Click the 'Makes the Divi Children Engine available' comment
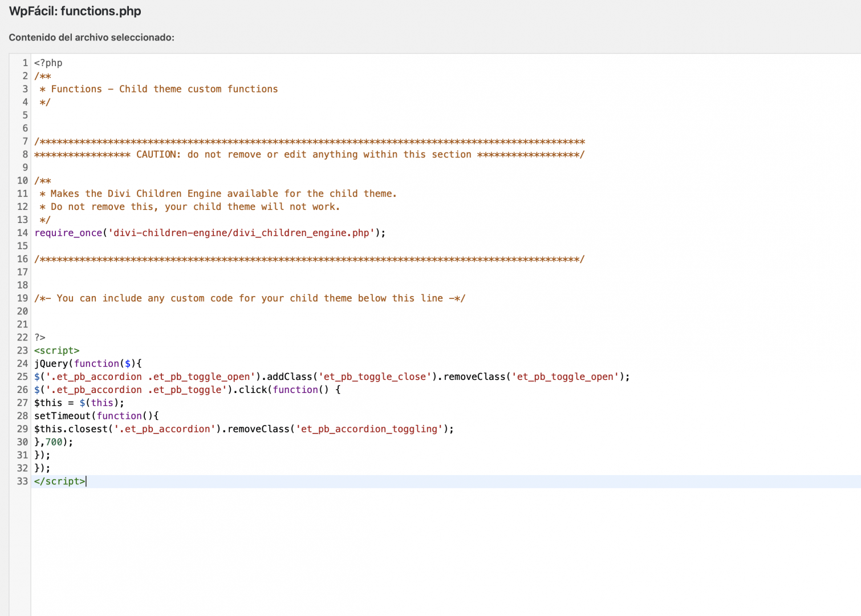 (x=218, y=194)
